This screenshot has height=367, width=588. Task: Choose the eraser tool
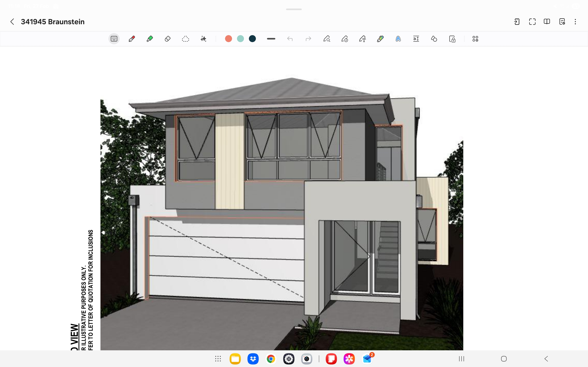coord(167,39)
